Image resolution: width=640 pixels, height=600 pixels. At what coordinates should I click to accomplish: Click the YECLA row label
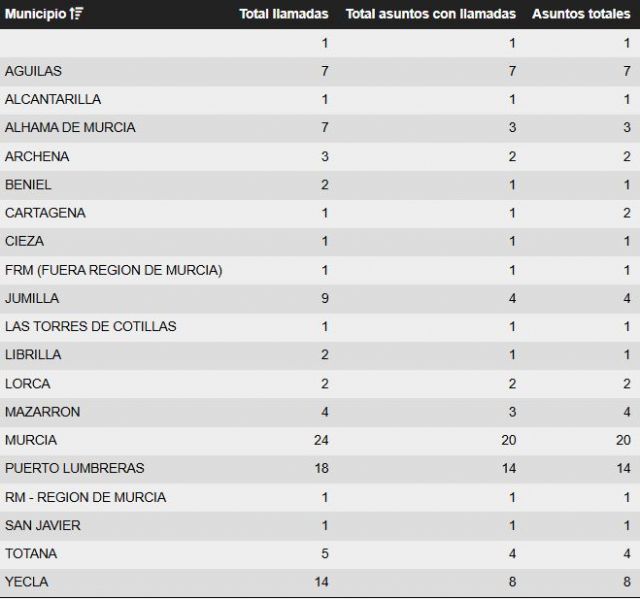pos(26,582)
